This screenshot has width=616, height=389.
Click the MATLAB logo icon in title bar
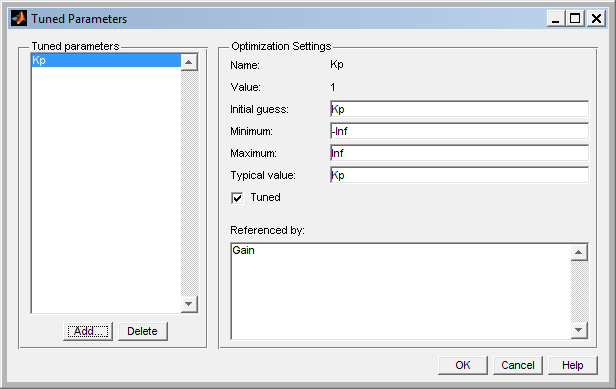19,18
